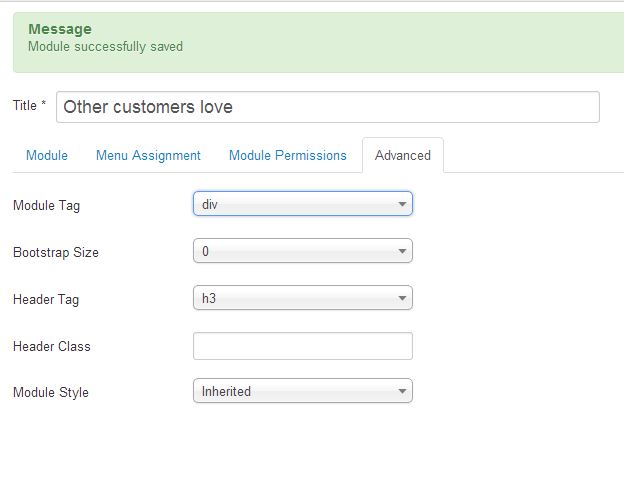Image resolution: width=624 pixels, height=502 pixels.
Task: Switch to the Module tab
Action: click(x=47, y=155)
